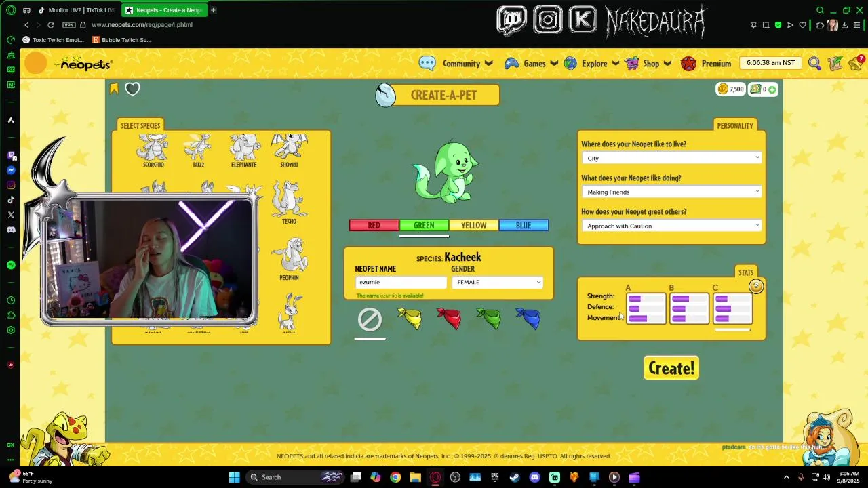
Task: Open the Neopets site search magnifier
Action: [814, 63]
